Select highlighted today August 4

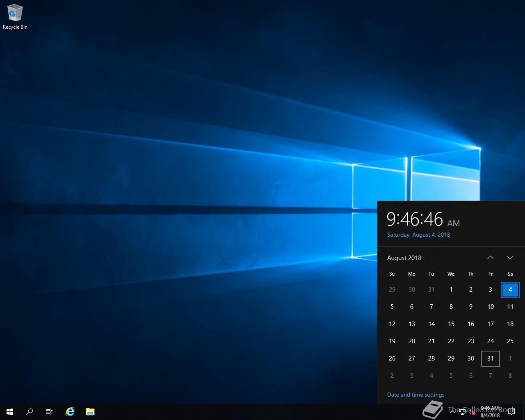510,290
